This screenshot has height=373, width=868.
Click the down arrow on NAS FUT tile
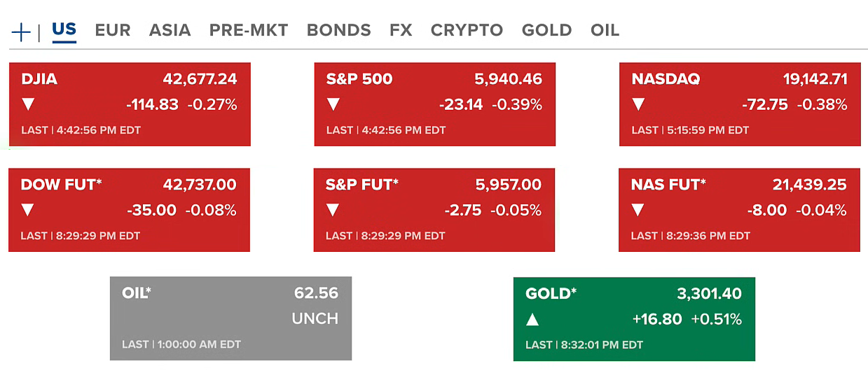pyautogui.click(x=638, y=210)
